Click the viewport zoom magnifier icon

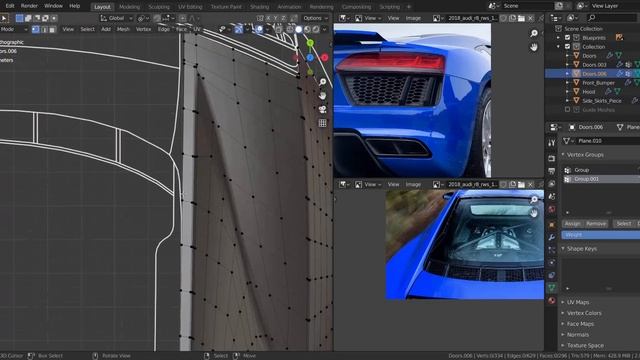click(x=322, y=82)
